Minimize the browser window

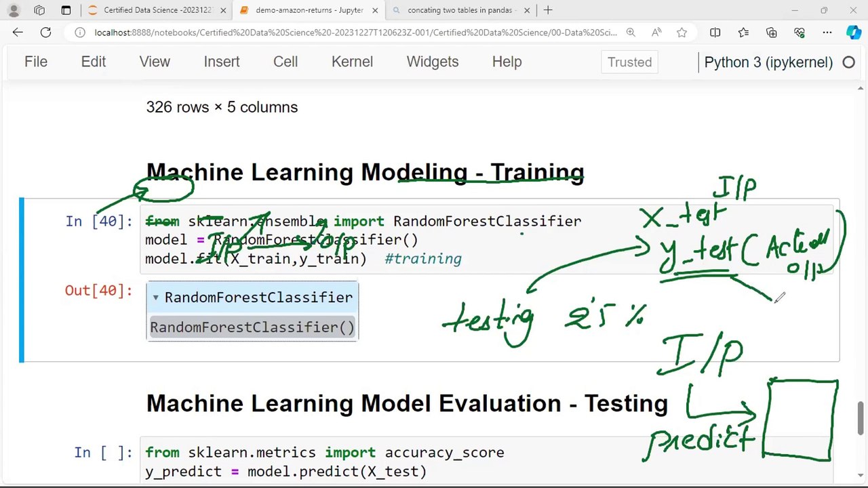[x=794, y=10]
